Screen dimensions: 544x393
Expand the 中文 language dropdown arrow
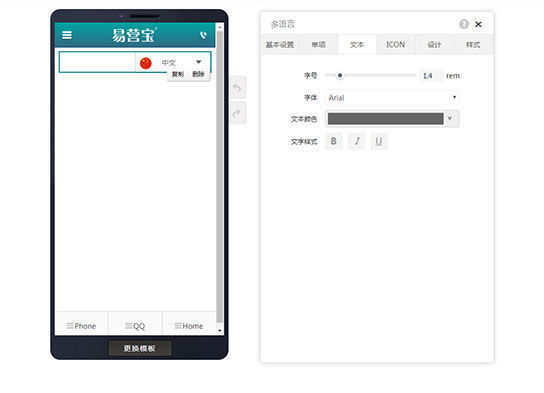(x=198, y=62)
